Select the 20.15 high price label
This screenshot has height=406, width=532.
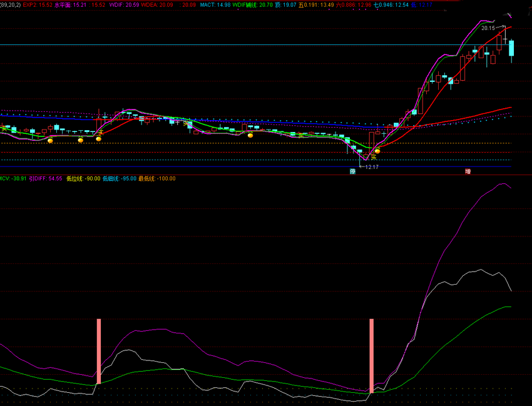click(x=488, y=28)
